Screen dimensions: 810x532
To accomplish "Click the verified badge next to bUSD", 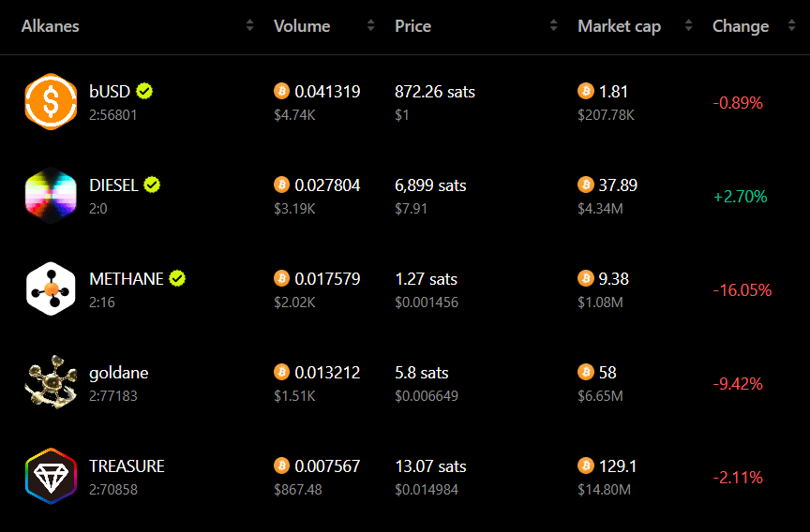I will click(x=144, y=92).
